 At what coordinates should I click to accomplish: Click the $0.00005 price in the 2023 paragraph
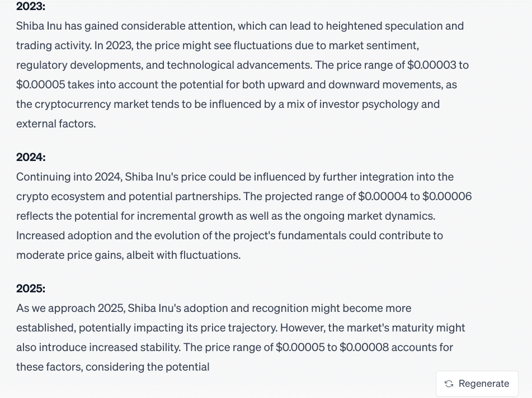point(40,85)
